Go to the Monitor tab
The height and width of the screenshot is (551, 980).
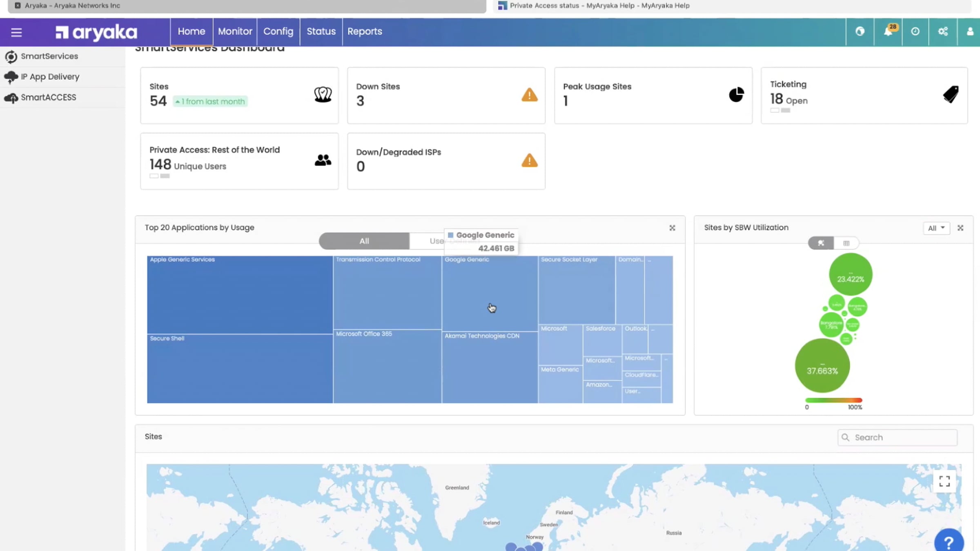[x=235, y=31]
